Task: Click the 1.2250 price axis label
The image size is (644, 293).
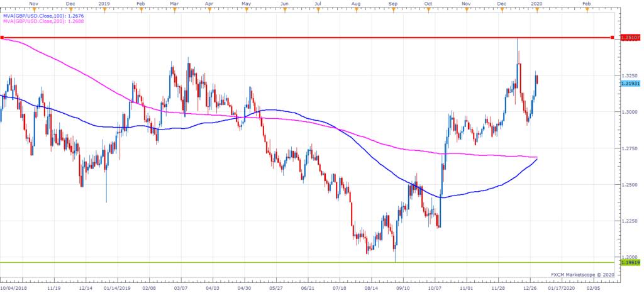Action: click(628, 221)
